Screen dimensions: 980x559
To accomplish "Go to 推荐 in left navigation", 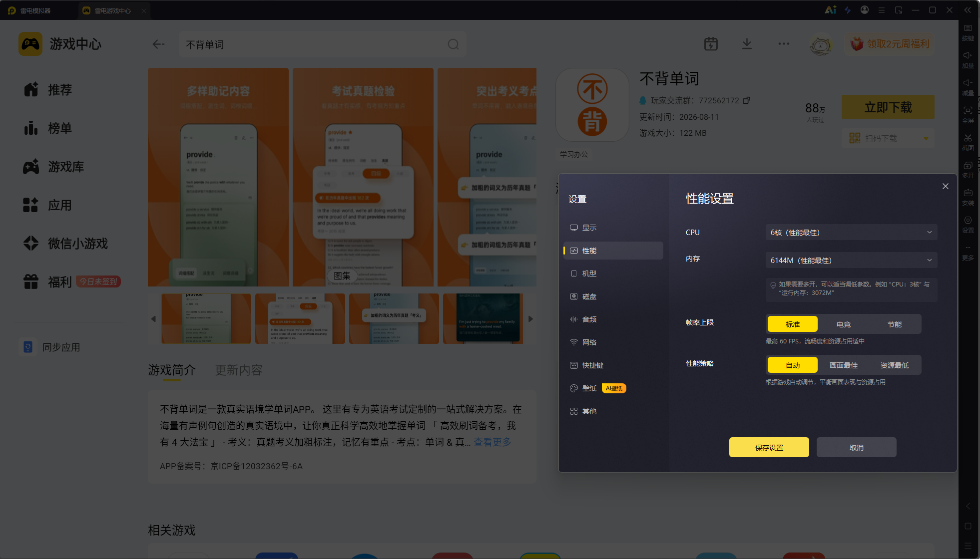I will tap(48, 90).
